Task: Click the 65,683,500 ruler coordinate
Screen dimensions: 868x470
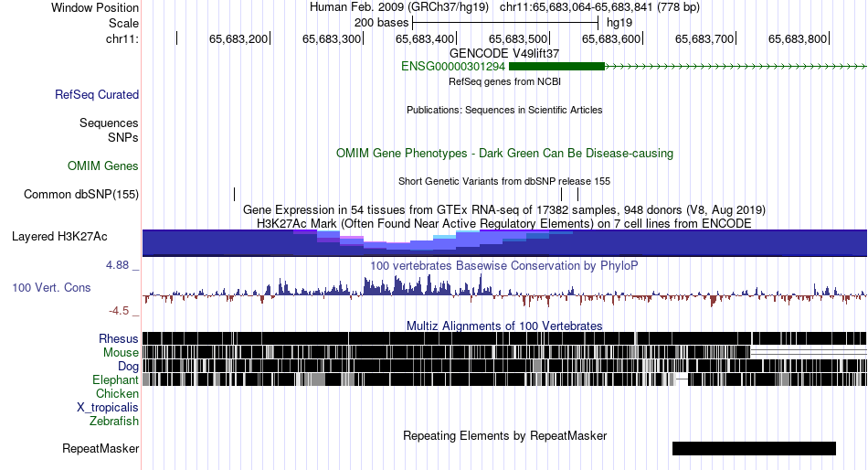Action: point(517,38)
